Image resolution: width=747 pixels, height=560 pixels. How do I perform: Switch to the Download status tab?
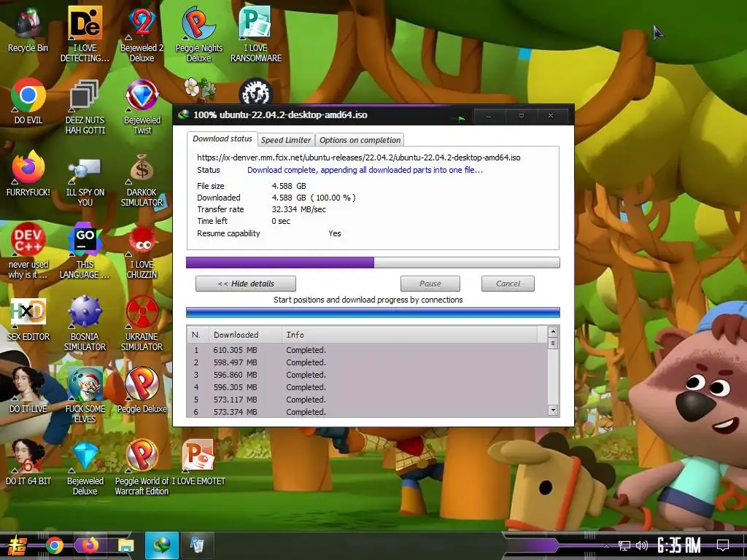pyautogui.click(x=222, y=139)
